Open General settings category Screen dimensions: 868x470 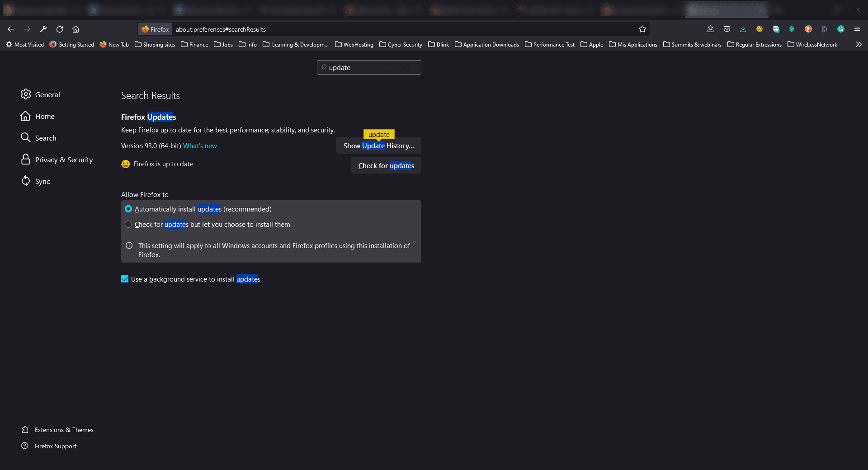[40, 94]
